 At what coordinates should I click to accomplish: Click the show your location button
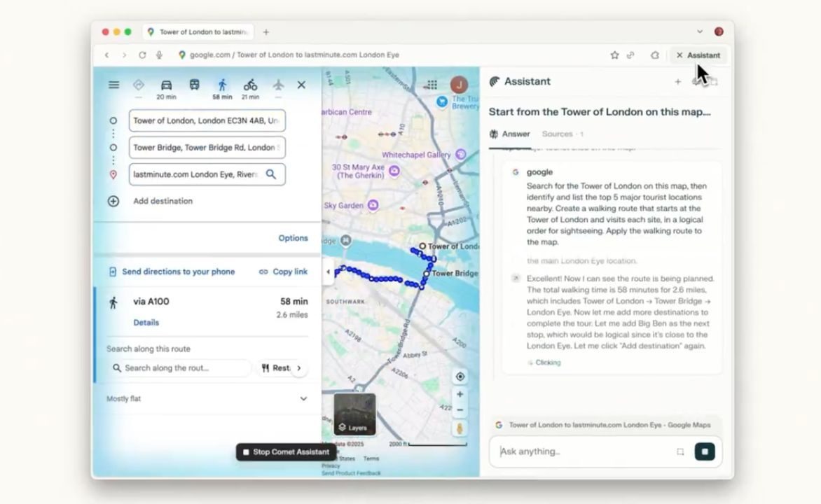click(x=460, y=377)
